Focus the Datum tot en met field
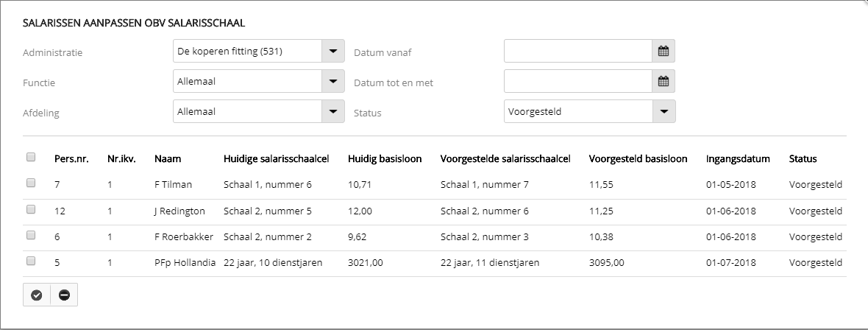Image resolution: width=868 pixels, height=330 pixels. 577,82
